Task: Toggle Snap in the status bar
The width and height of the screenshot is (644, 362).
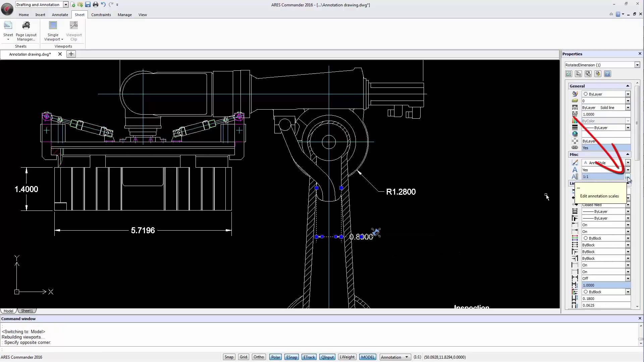Action: pyautogui.click(x=229, y=357)
